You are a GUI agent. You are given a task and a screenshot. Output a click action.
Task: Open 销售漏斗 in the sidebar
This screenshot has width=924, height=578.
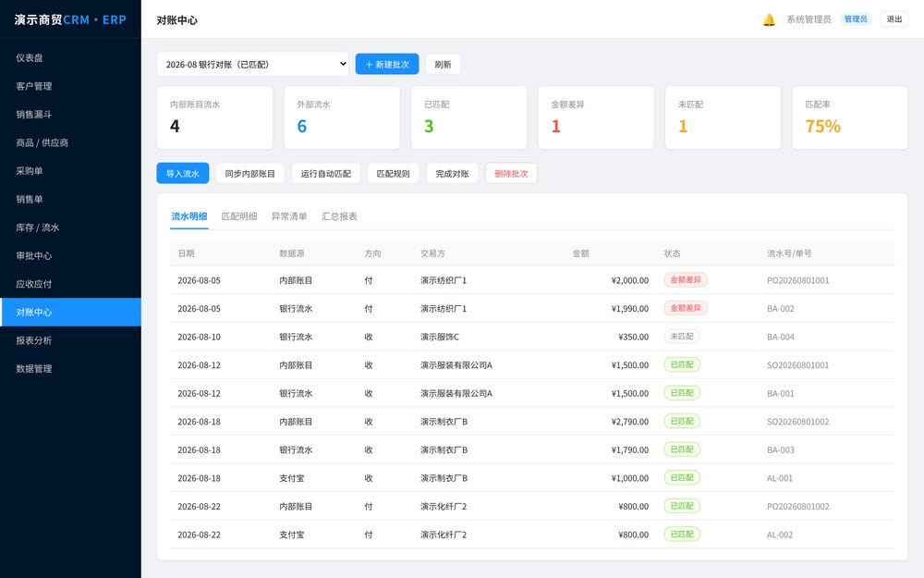coord(71,115)
